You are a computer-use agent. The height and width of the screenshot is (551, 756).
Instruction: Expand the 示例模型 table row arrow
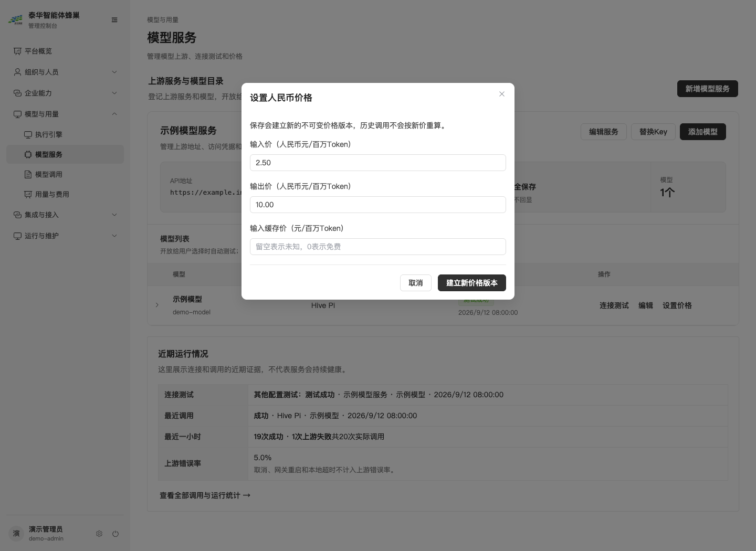157,305
